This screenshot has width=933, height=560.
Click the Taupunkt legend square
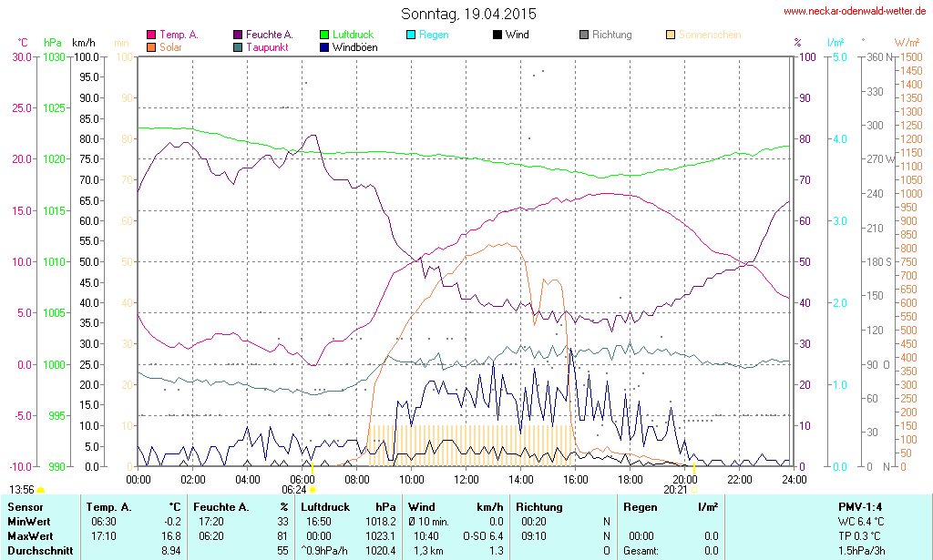(239, 46)
